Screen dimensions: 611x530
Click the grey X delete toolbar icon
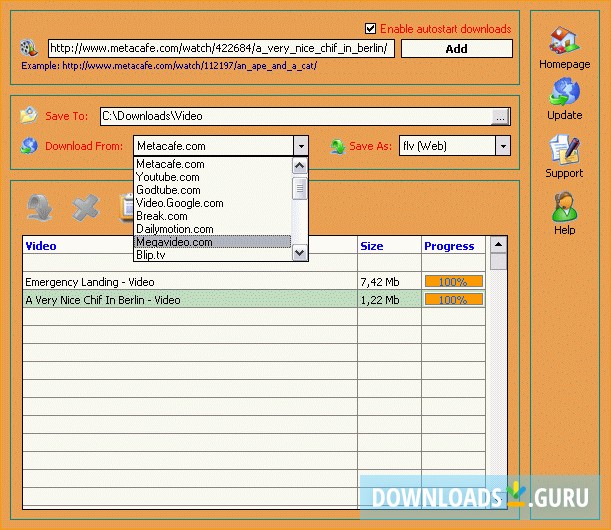click(x=86, y=208)
